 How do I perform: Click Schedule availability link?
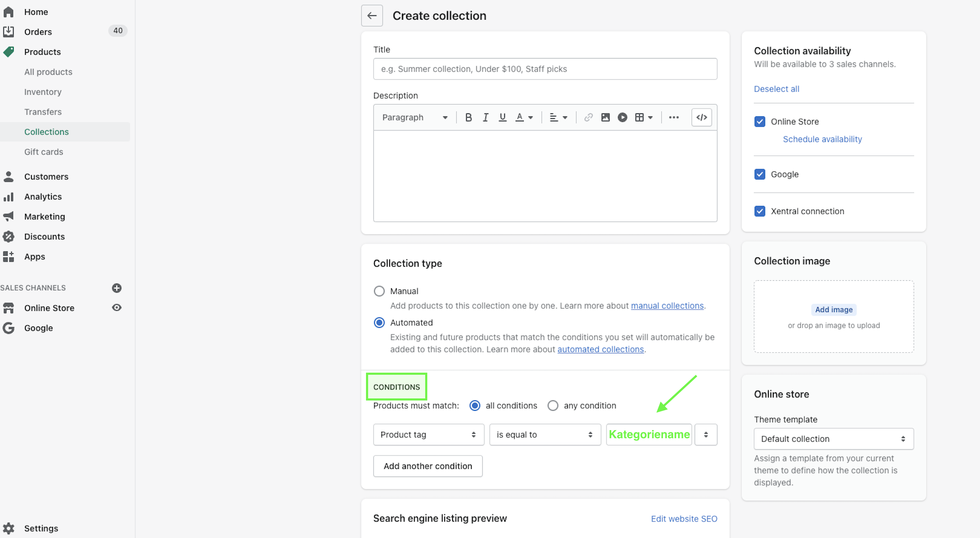(822, 139)
